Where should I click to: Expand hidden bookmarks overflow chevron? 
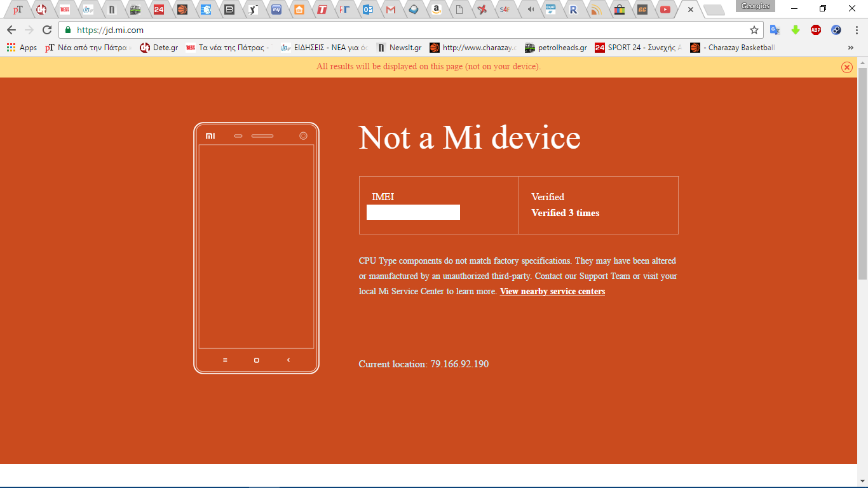pos(851,48)
